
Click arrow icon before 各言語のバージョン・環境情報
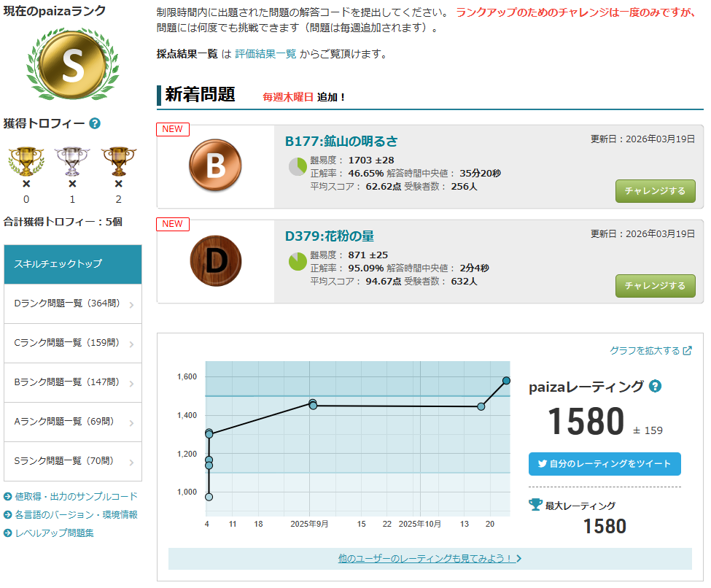(x=8, y=515)
